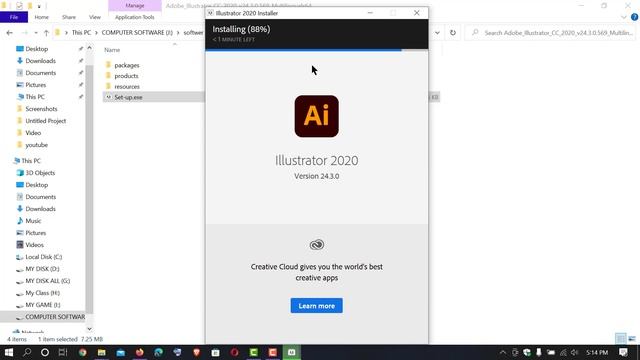The image size is (640, 360).
Task: Click the 5:14 PM taskbar clock
Action: pyautogui.click(x=597, y=352)
